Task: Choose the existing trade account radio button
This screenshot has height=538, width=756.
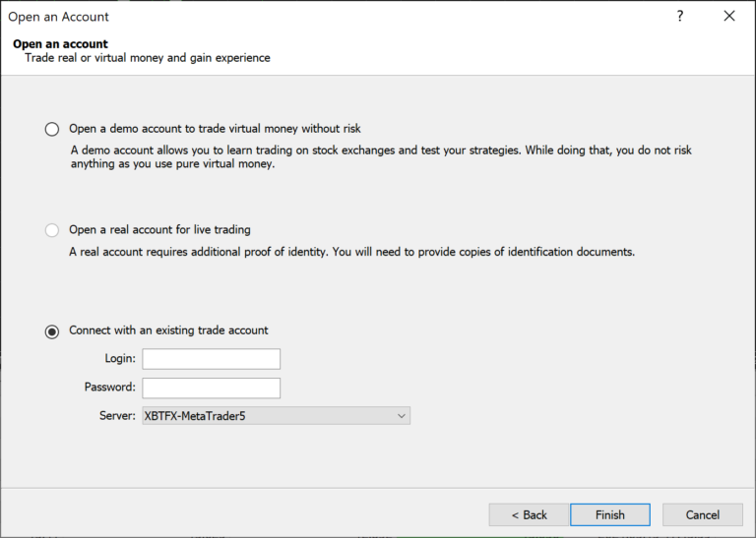Action: pyautogui.click(x=52, y=331)
